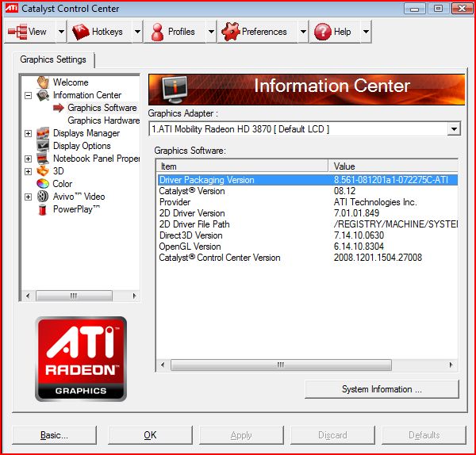Open the Hotkeys dropdown arrow

137,32
